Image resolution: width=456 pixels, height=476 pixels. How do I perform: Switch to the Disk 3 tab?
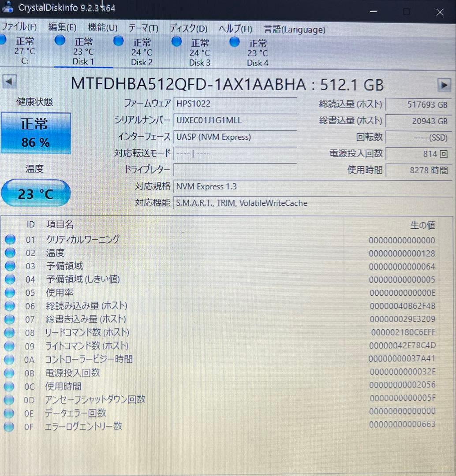(x=200, y=52)
